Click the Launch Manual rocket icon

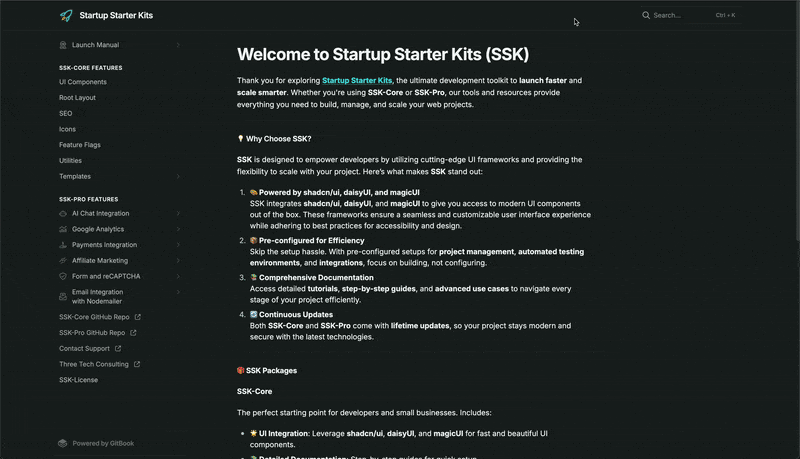coord(63,45)
